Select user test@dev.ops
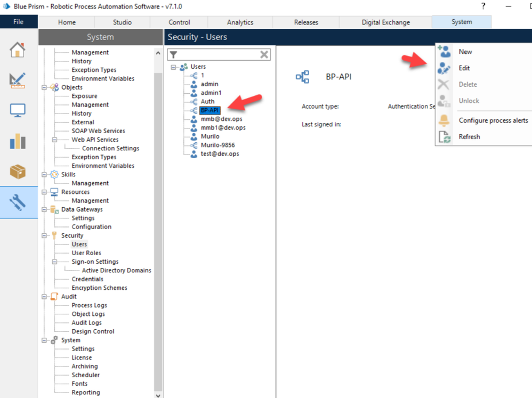 pos(220,154)
